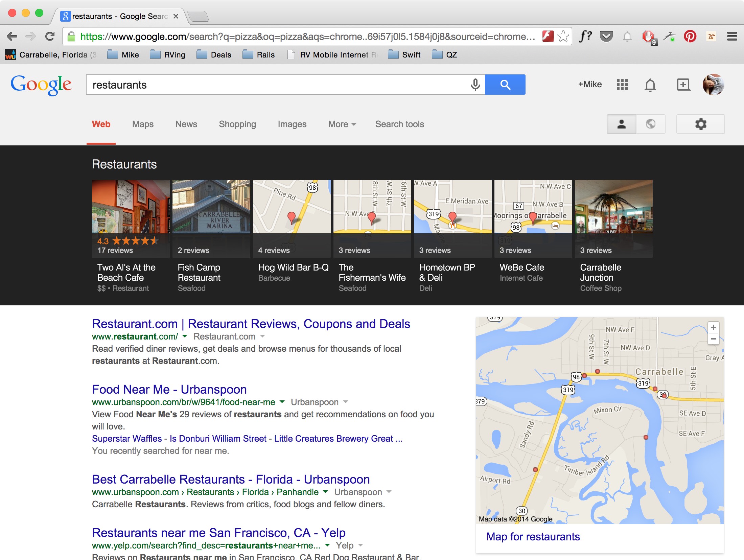Click the Pinterest extension icon
The width and height of the screenshot is (744, 560).
tap(690, 36)
